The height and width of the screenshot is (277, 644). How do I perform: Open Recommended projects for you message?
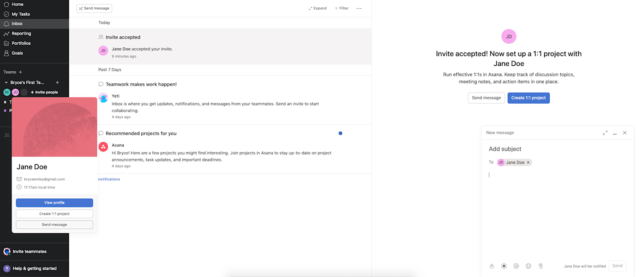(220, 149)
